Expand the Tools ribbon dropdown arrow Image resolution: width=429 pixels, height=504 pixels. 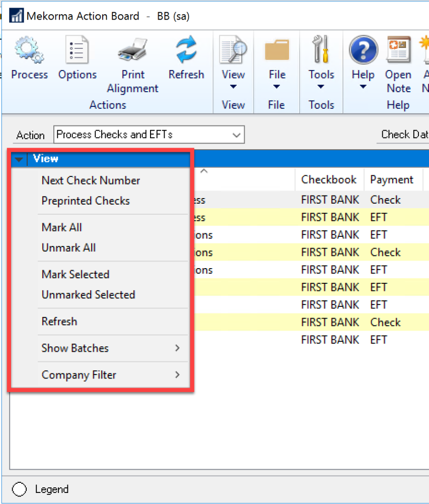321,87
